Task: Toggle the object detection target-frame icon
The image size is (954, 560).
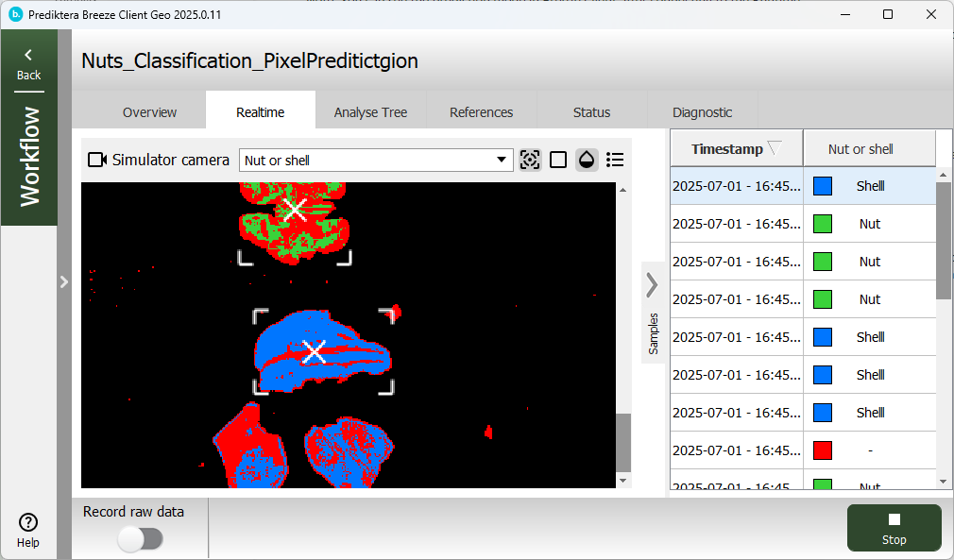Action: click(x=530, y=160)
